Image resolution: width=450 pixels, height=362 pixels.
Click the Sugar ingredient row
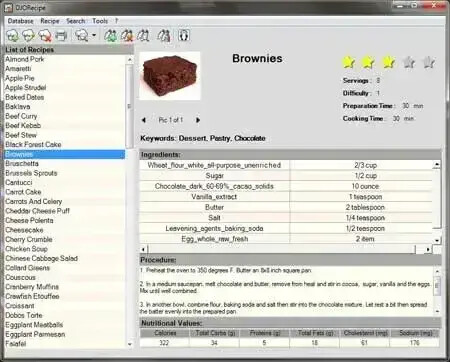point(286,176)
